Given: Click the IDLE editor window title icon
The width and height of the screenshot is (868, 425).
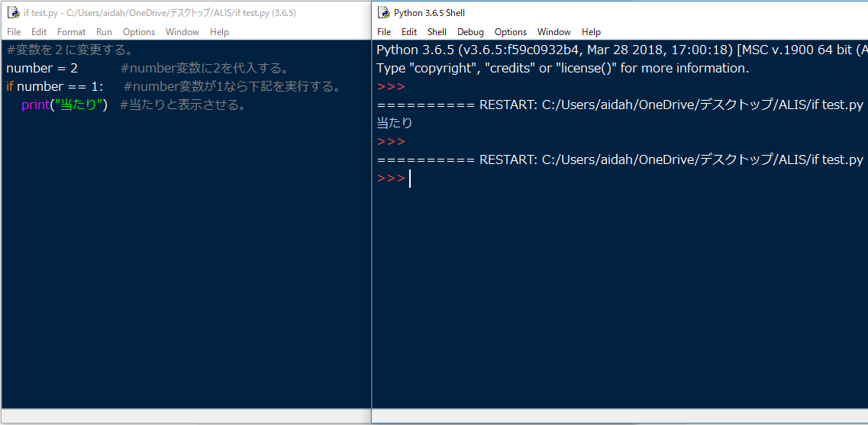Looking at the screenshot, I should click(x=13, y=13).
